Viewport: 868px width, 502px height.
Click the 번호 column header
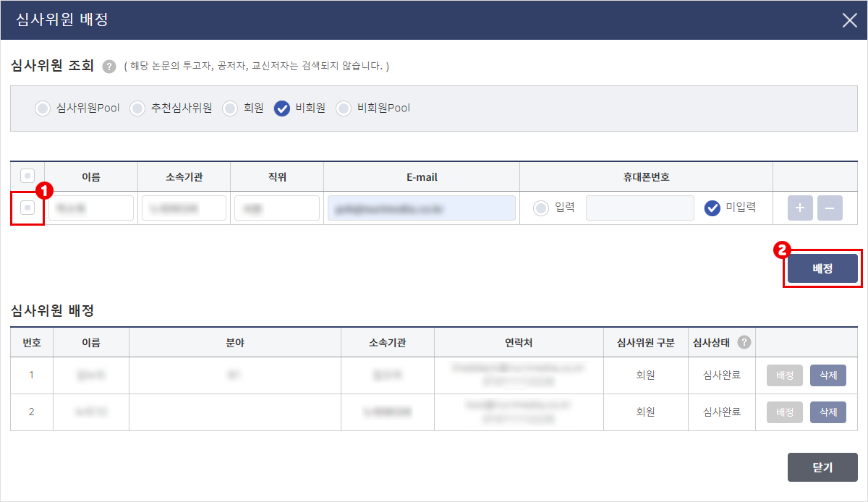point(32,342)
